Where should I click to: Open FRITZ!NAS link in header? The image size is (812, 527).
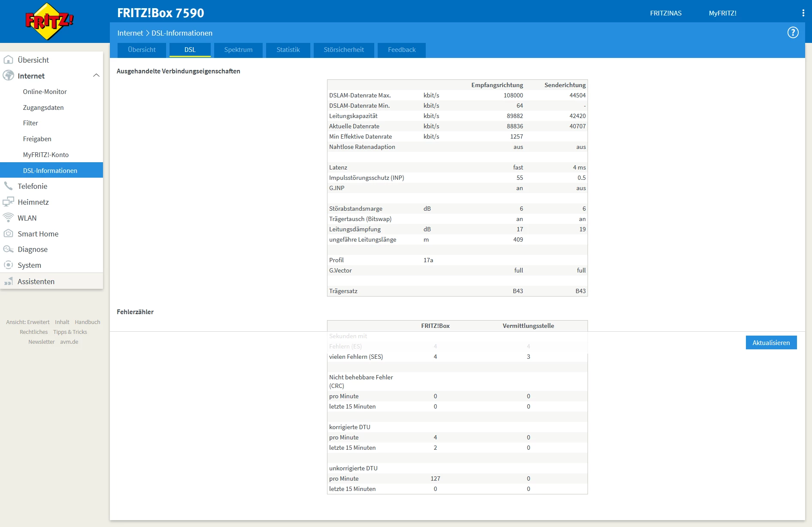coord(666,13)
